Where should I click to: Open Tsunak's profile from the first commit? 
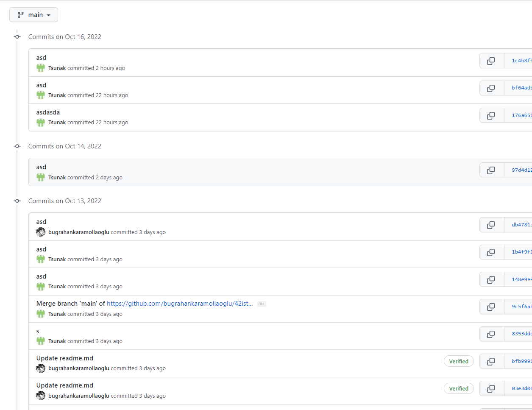[x=57, y=68]
